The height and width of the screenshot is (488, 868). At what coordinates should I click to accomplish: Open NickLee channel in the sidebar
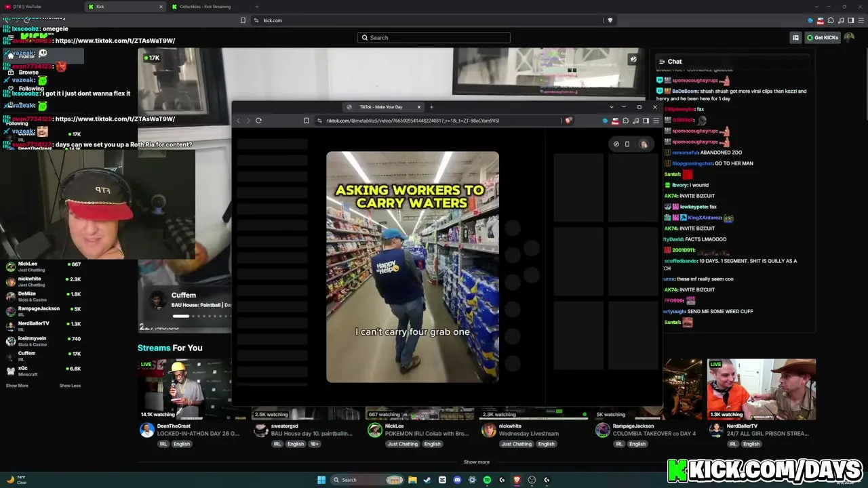43,266
